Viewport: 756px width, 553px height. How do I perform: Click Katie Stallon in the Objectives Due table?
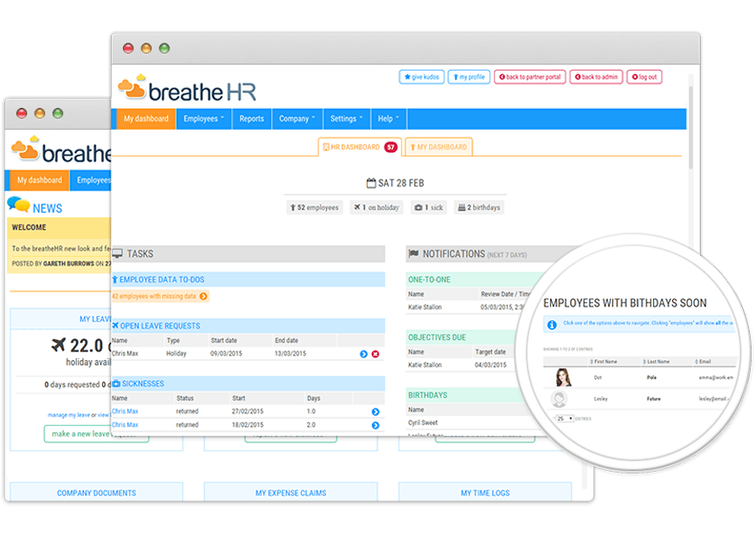click(425, 365)
